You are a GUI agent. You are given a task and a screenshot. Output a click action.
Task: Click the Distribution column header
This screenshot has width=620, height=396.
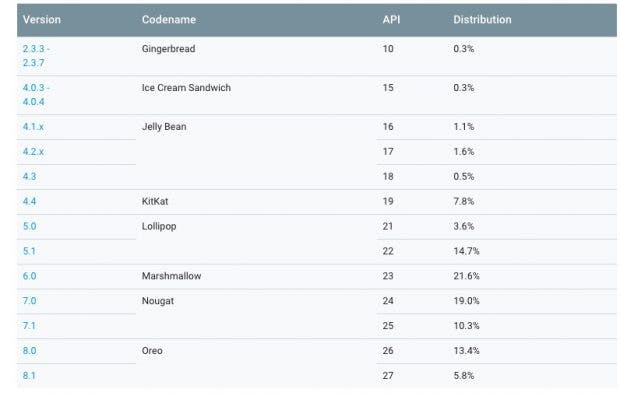click(x=482, y=20)
